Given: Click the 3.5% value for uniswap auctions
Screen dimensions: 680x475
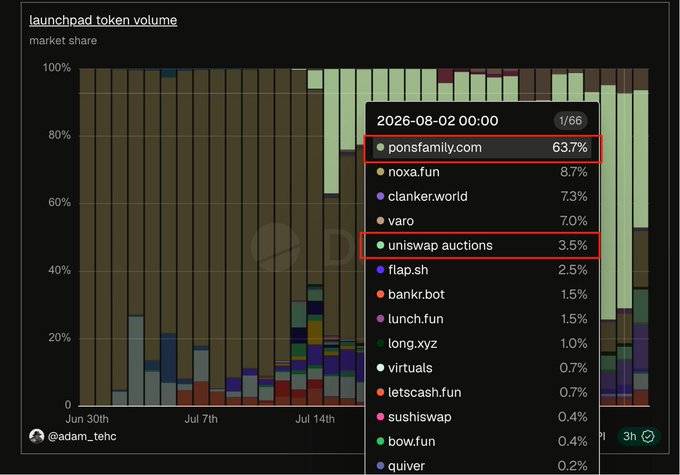Looking at the screenshot, I should [x=572, y=246].
